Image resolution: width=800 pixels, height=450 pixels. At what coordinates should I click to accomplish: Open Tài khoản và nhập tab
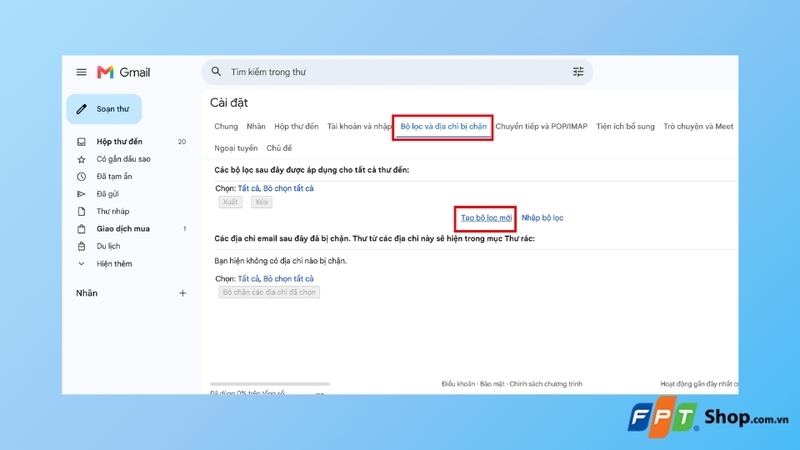[359, 127]
